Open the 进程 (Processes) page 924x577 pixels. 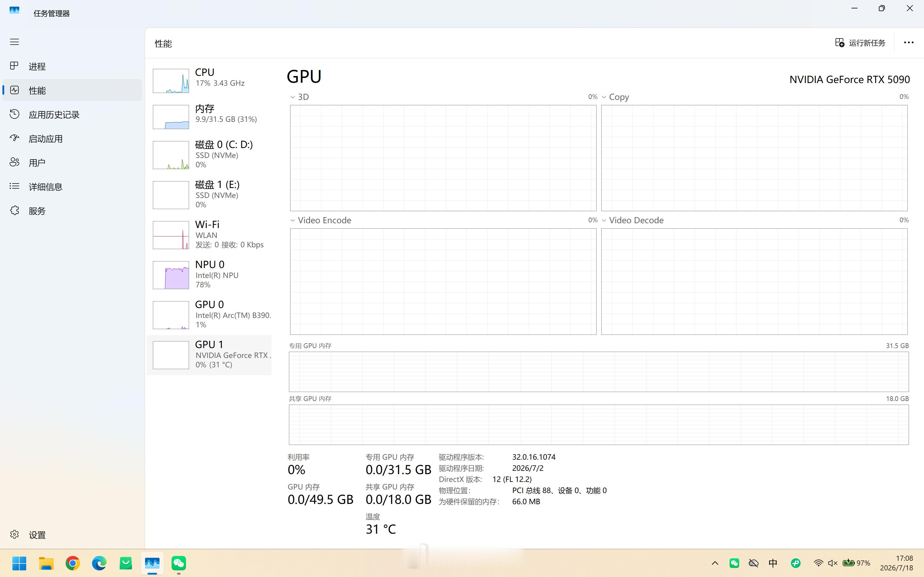click(72, 66)
